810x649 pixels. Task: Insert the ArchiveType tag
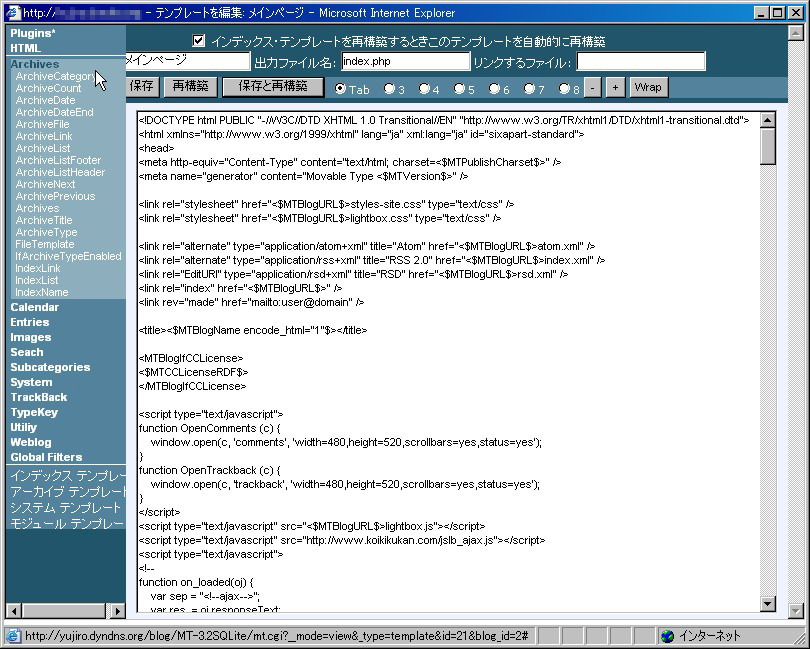tap(46, 232)
